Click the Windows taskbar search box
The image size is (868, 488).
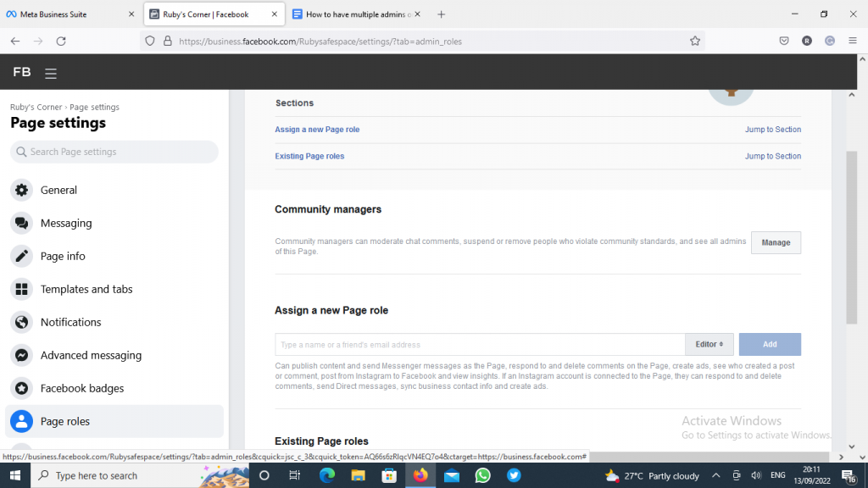pos(140,475)
